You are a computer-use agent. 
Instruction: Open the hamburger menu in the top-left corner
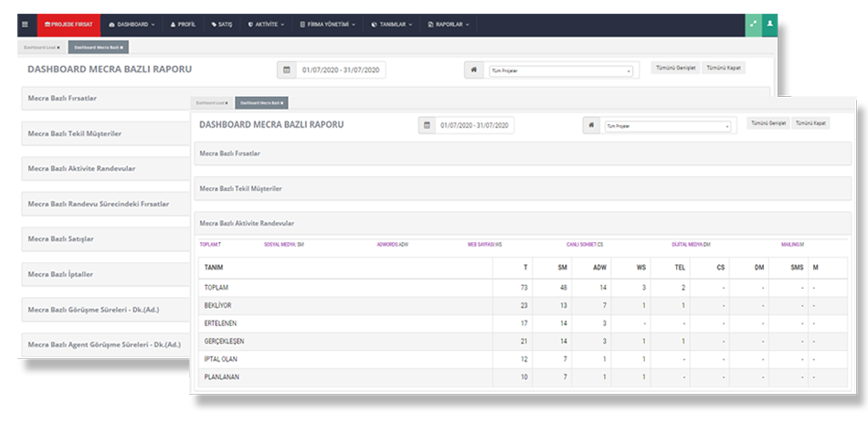[x=25, y=24]
